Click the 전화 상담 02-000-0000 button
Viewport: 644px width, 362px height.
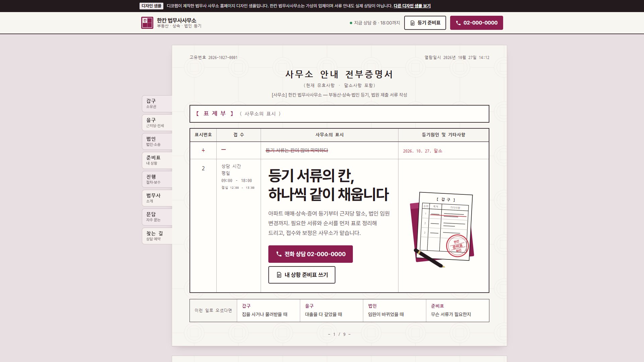pos(310,254)
